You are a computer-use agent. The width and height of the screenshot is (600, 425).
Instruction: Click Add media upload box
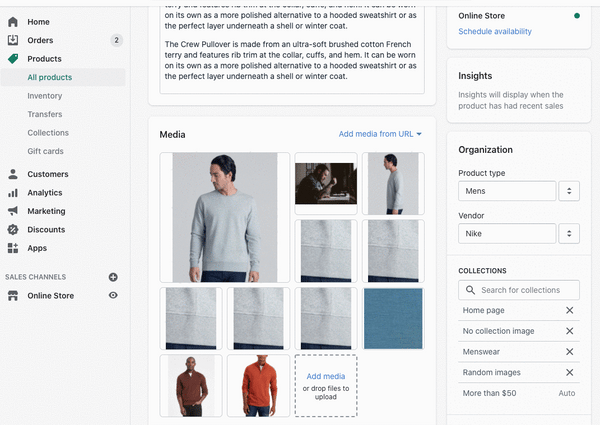325,385
